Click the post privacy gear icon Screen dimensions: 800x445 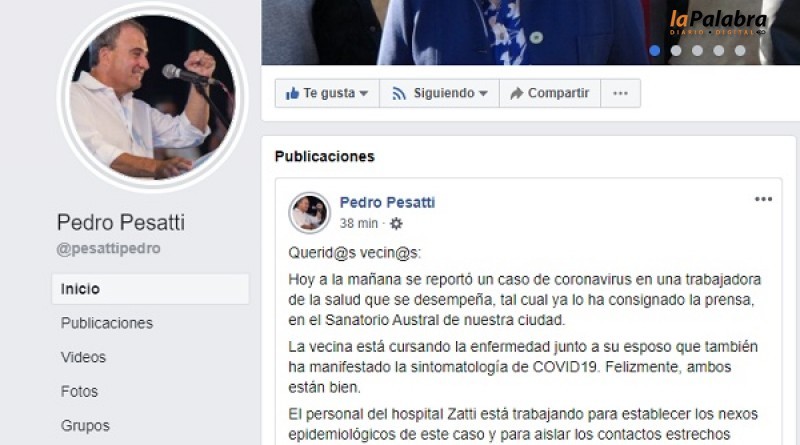(396, 223)
